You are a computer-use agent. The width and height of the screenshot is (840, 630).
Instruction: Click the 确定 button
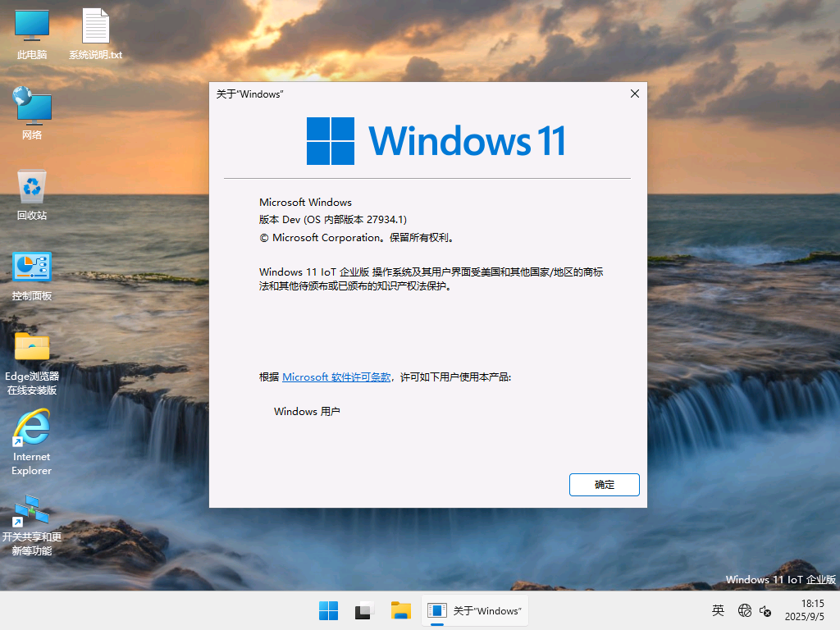point(605,485)
